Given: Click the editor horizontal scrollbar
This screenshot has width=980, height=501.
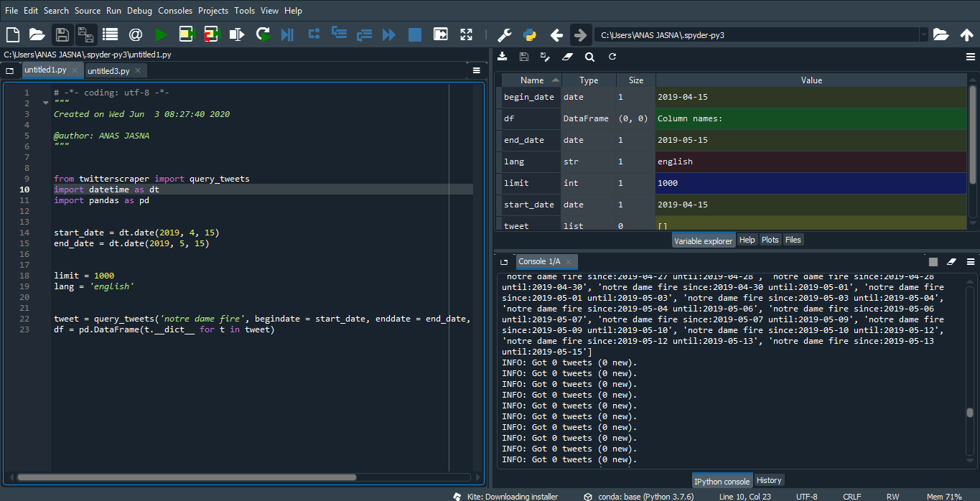Looking at the screenshot, I should 187,477.
